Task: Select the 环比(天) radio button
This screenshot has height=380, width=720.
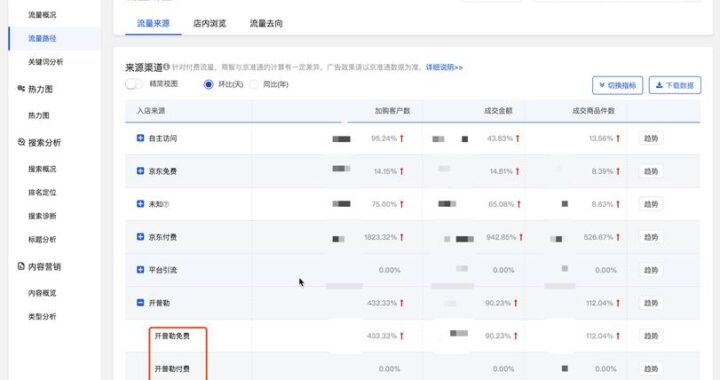Action: (208, 84)
